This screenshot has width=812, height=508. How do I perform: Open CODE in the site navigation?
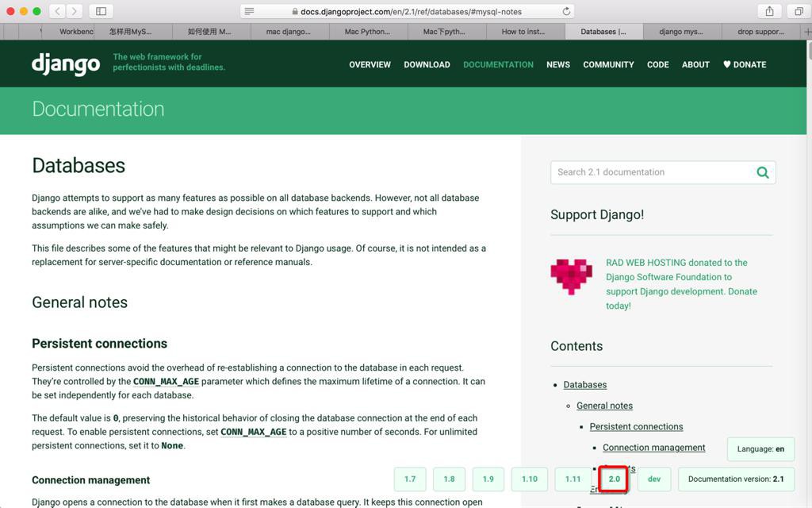(657, 65)
